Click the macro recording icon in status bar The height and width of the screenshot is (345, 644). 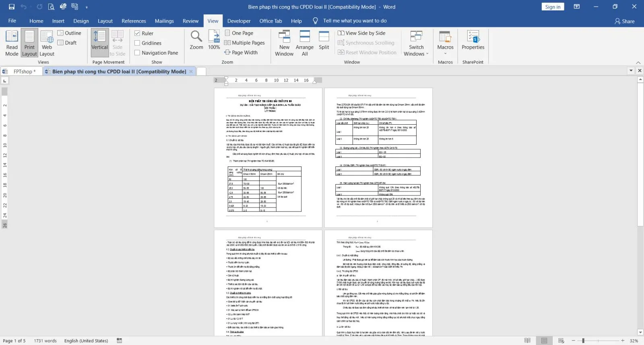point(120,341)
